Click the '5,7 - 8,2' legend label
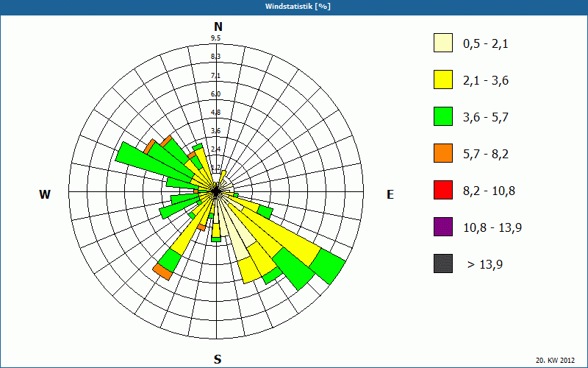588x368 pixels. click(x=486, y=155)
